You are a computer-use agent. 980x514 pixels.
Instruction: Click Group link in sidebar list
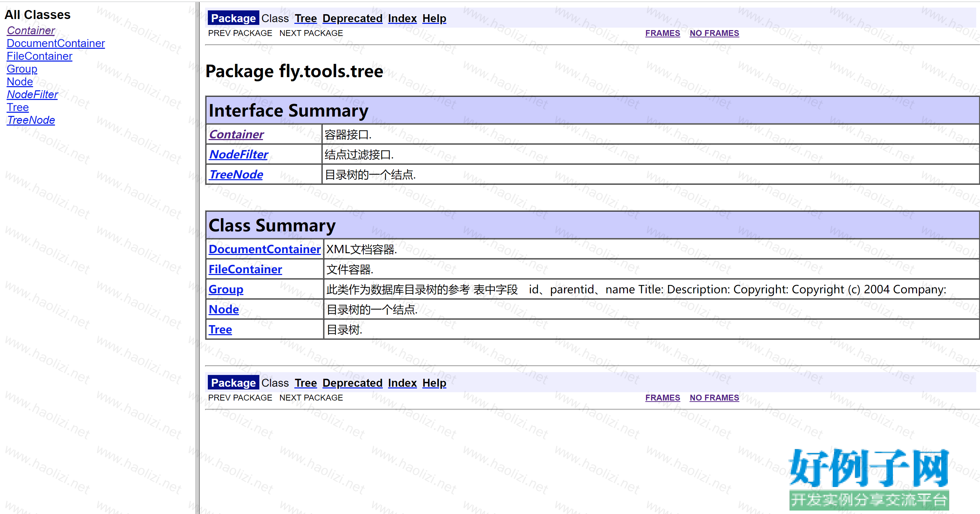coord(22,69)
